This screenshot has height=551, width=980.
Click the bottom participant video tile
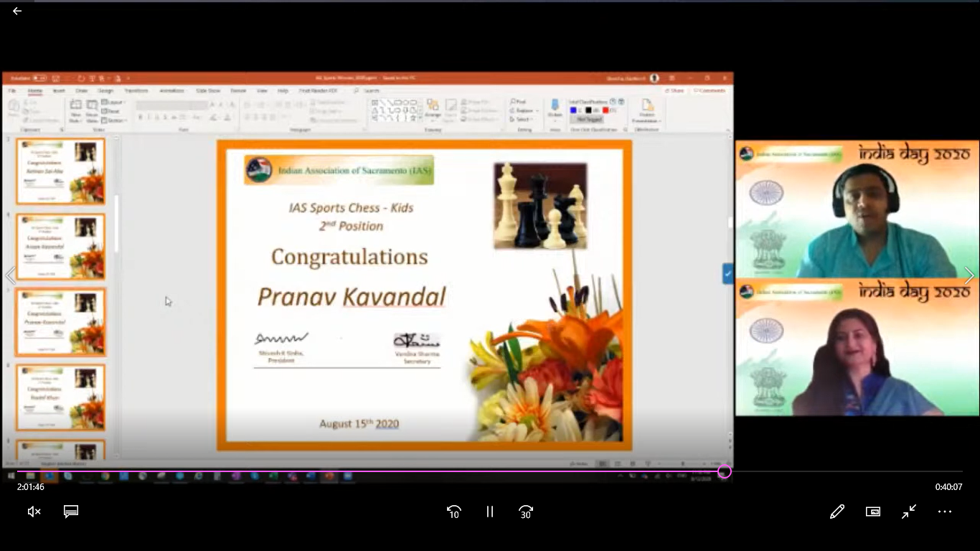point(857,347)
